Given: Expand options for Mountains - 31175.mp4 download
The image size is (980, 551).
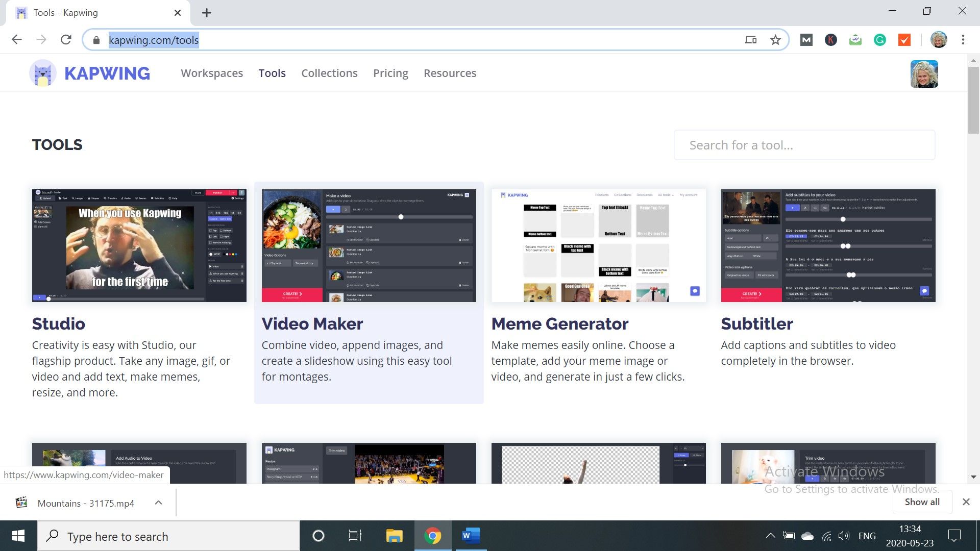Looking at the screenshot, I should [158, 503].
